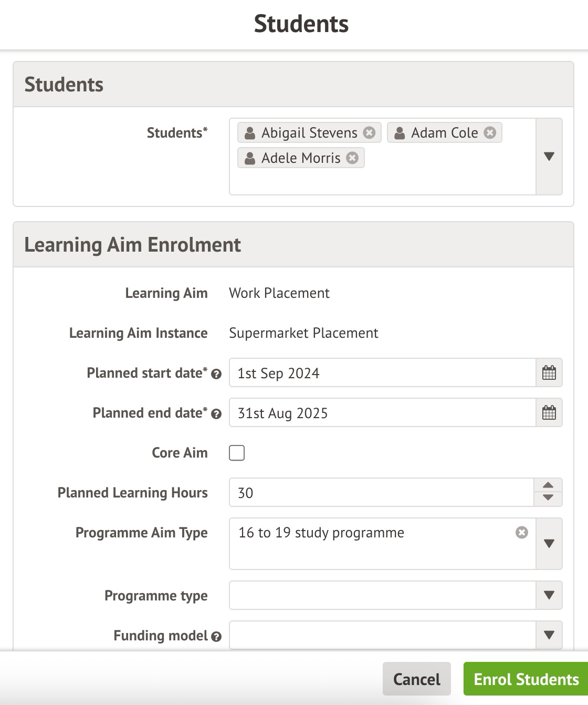
Task: Expand the Students dropdown list
Action: tap(549, 157)
